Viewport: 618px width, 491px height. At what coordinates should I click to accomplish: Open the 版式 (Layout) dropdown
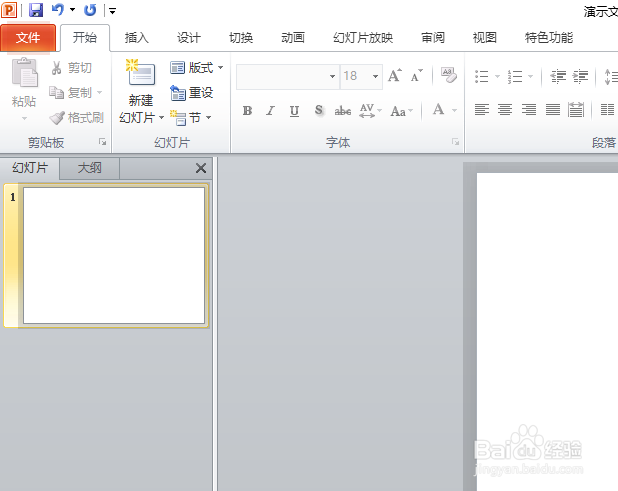pyautogui.click(x=197, y=68)
